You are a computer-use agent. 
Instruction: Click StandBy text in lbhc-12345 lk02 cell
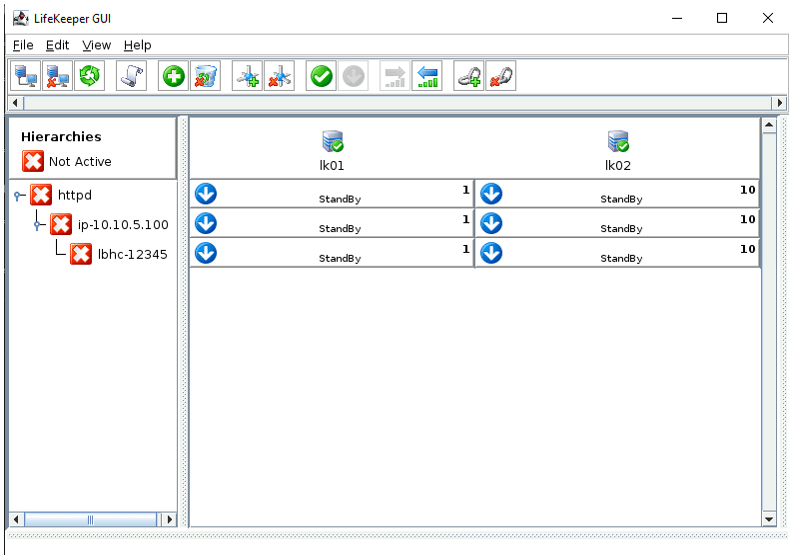tap(621, 258)
